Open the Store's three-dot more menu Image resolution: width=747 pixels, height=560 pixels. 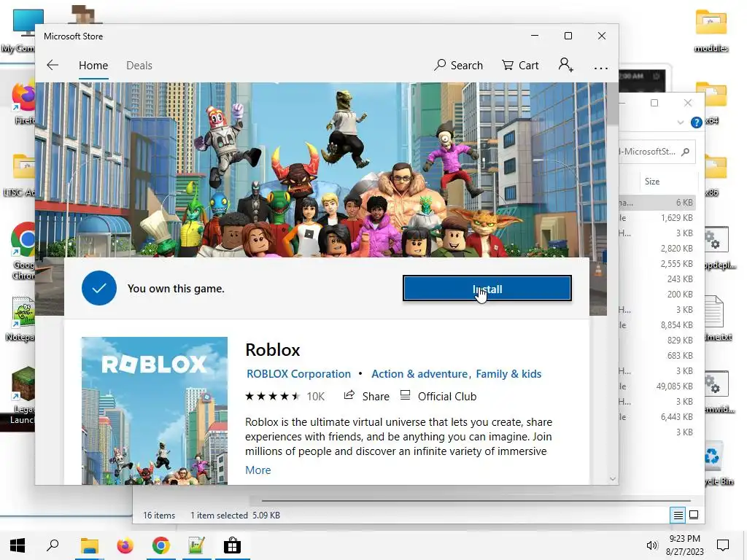click(x=601, y=68)
